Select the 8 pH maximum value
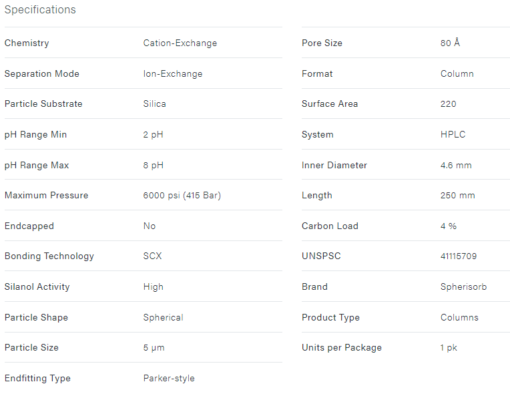510x400 pixels. pos(153,165)
